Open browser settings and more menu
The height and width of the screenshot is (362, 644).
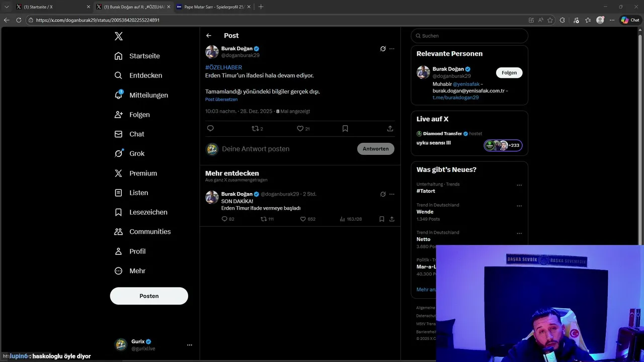click(612, 20)
